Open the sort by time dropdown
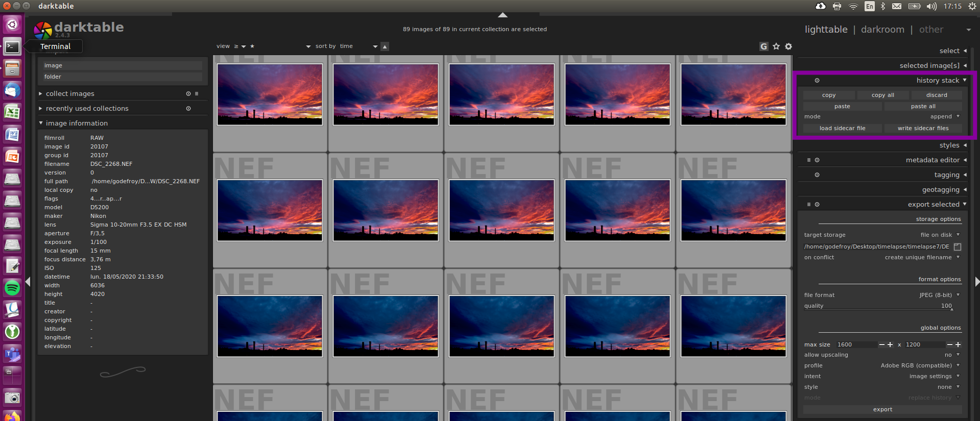980x421 pixels. click(358, 46)
